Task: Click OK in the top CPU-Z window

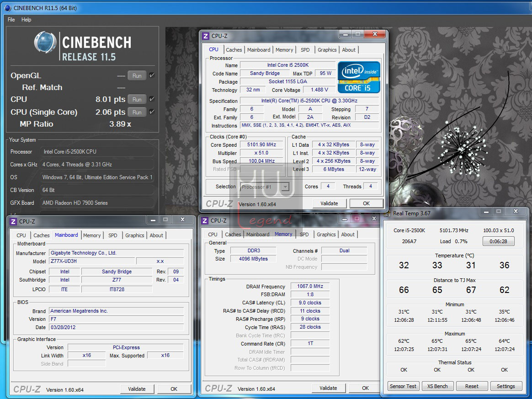Action: (x=367, y=203)
